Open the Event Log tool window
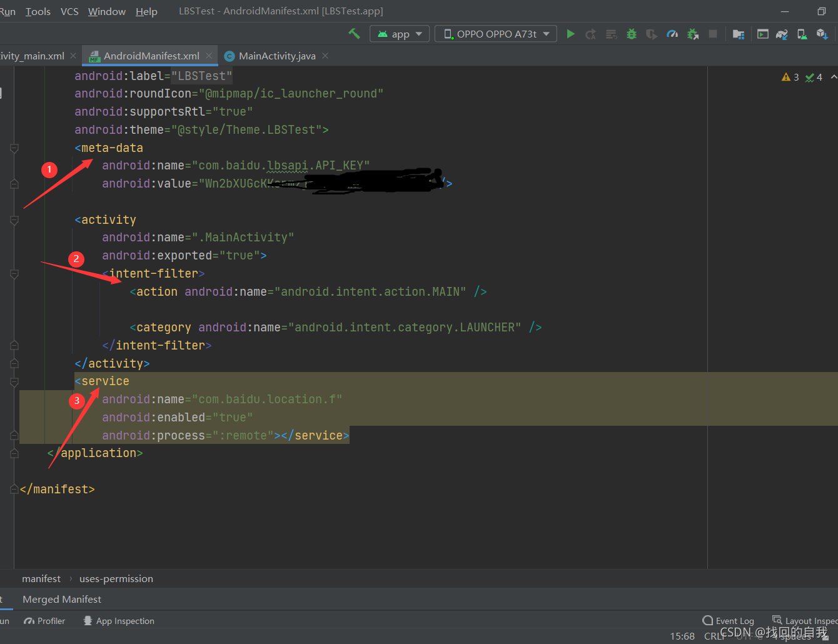838x644 pixels. tap(729, 621)
